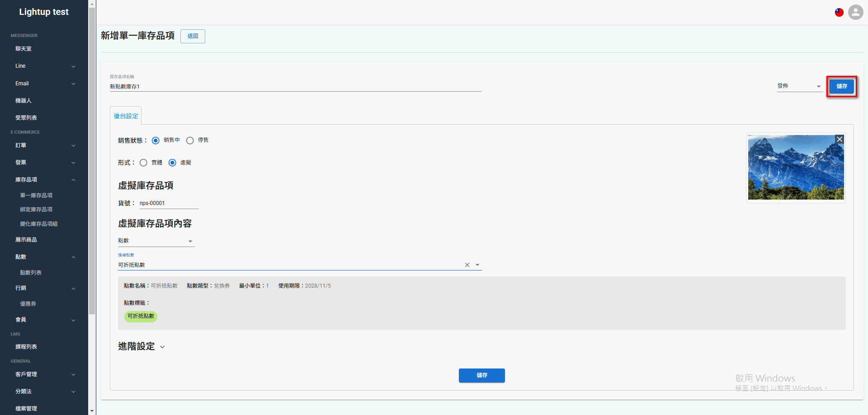Select 銷售中 sales status radio
Viewport: 868px width, 415px height.
tap(156, 140)
